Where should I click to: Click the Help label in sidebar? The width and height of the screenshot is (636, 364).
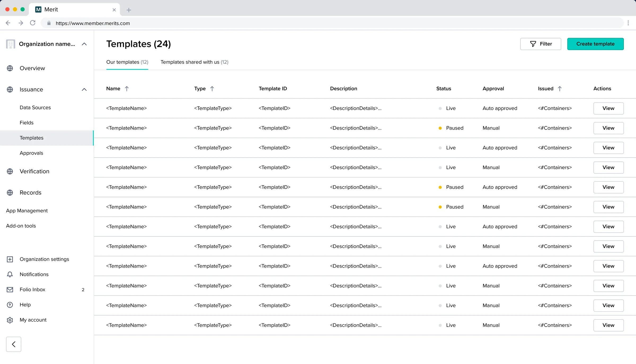25,305
